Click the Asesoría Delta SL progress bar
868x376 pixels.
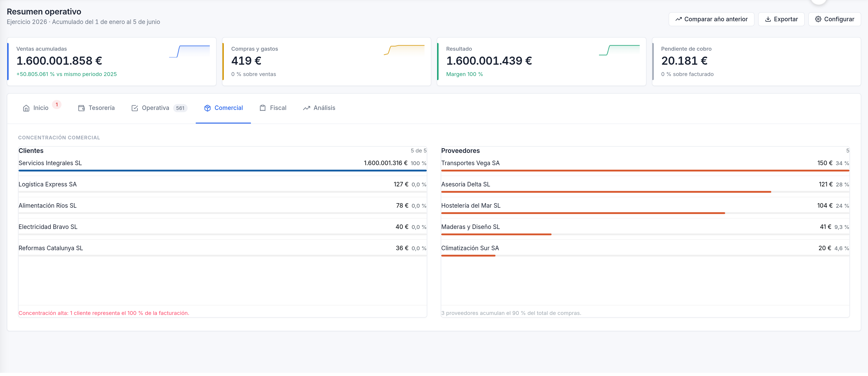point(645,192)
